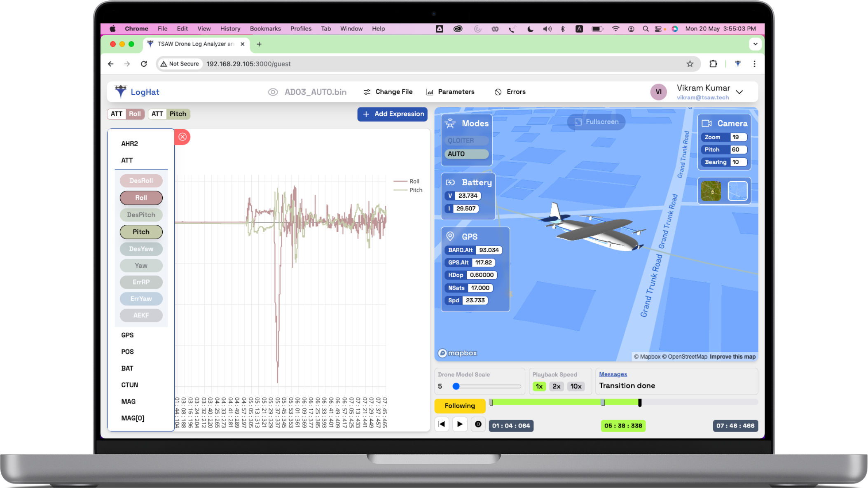Screen dimensions: 868x488
Task: Switch to satellite view via the minimap thumbnail
Action: pos(710,190)
